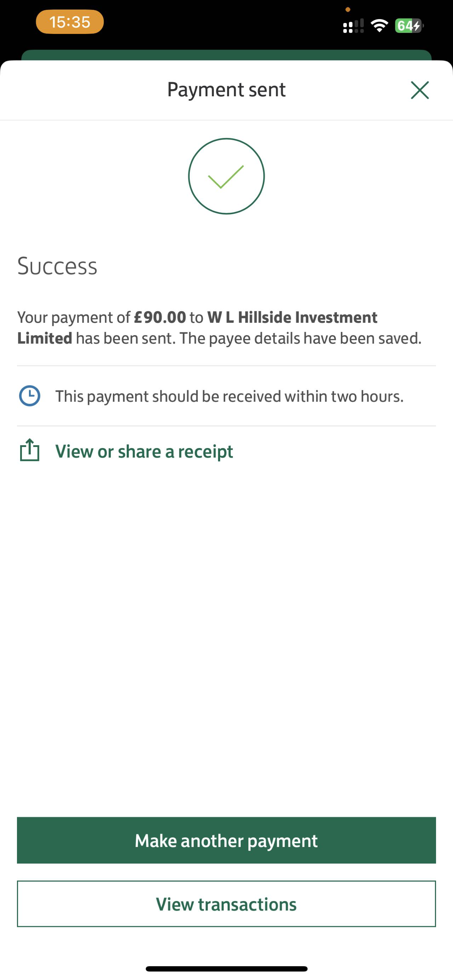This screenshot has width=453, height=980.
Task: Tap the orange microphone indicator dot
Action: pos(348,10)
